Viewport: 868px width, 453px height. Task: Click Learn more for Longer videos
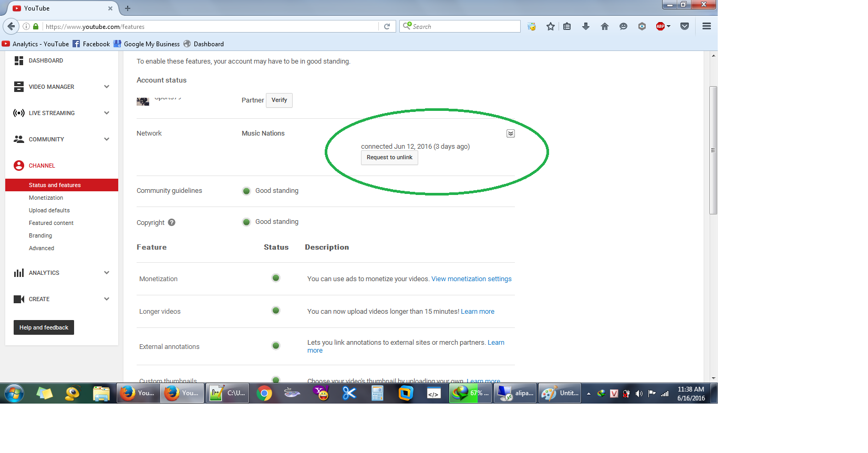pyautogui.click(x=478, y=312)
